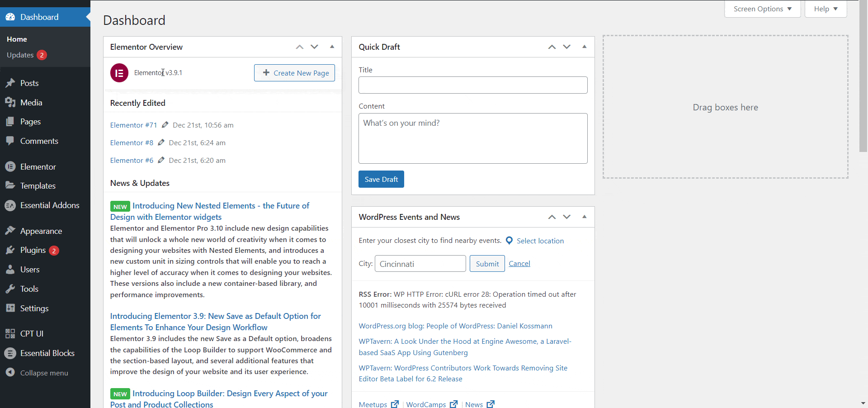Move Quick Draft widget down
Viewport: 868px width, 408px height.
tap(567, 47)
